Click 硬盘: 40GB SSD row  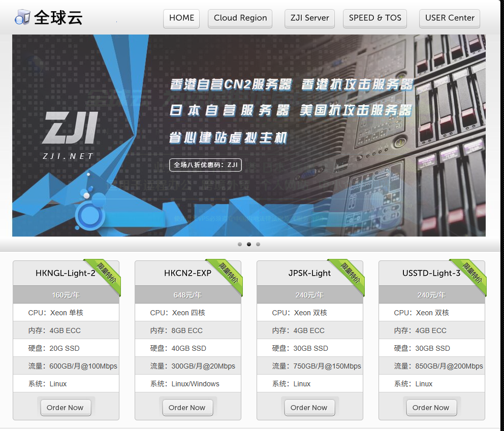187,348
